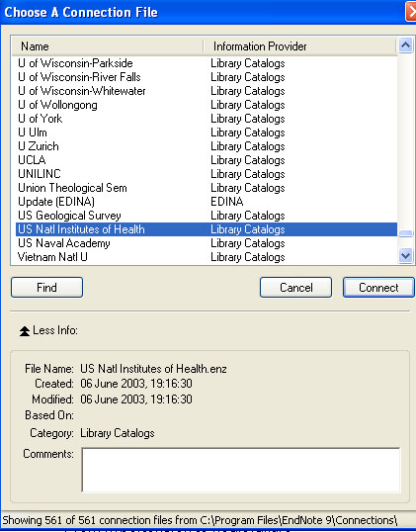Select Union Theological Sem entry
Viewport: 416px width, 532px height.
coord(207,188)
